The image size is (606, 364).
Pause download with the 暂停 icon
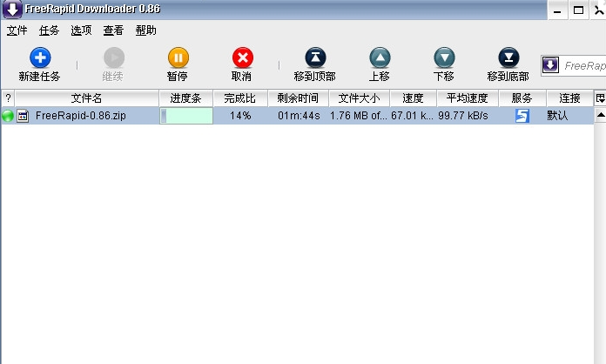(178, 58)
